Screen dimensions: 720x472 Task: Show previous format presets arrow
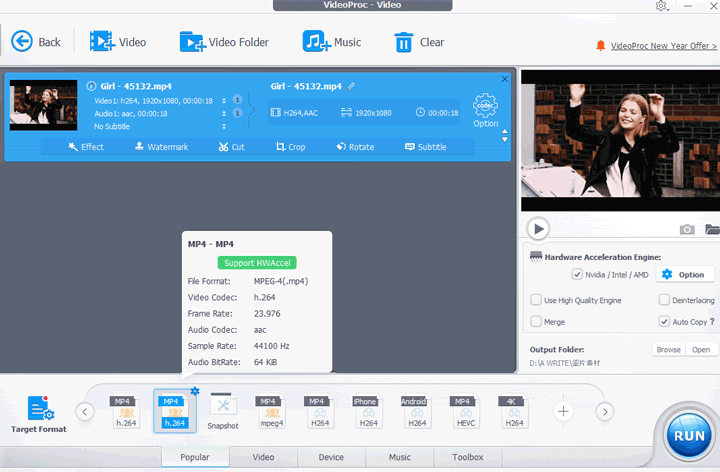click(x=84, y=411)
